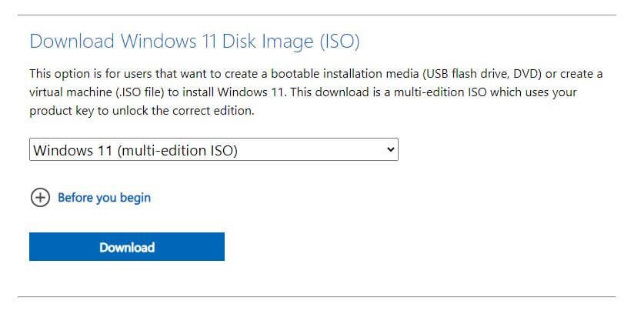Click the Windows 11 (multi-edition ISO) option text
Screen dimensions: 644x314
click(x=135, y=150)
